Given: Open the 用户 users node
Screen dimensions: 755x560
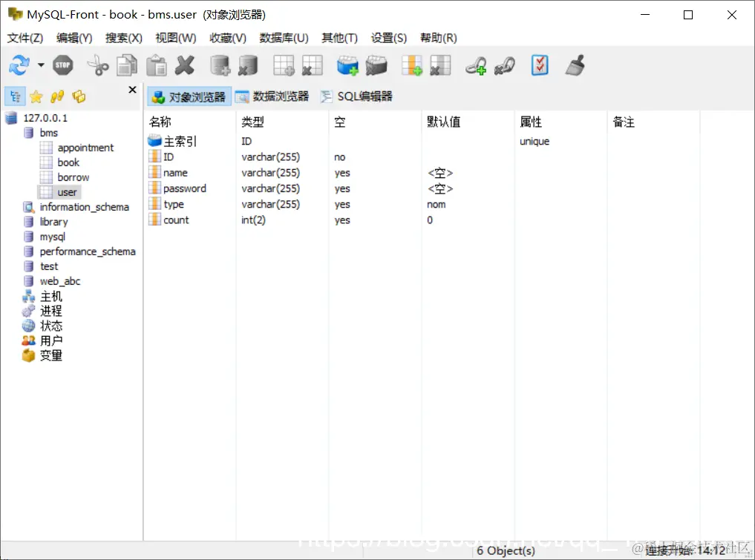Looking at the screenshot, I should click(x=51, y=341).
